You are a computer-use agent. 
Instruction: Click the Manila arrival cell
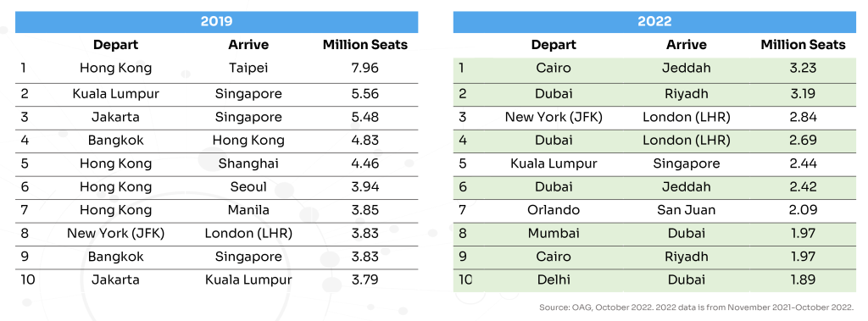tap(248, 210)
